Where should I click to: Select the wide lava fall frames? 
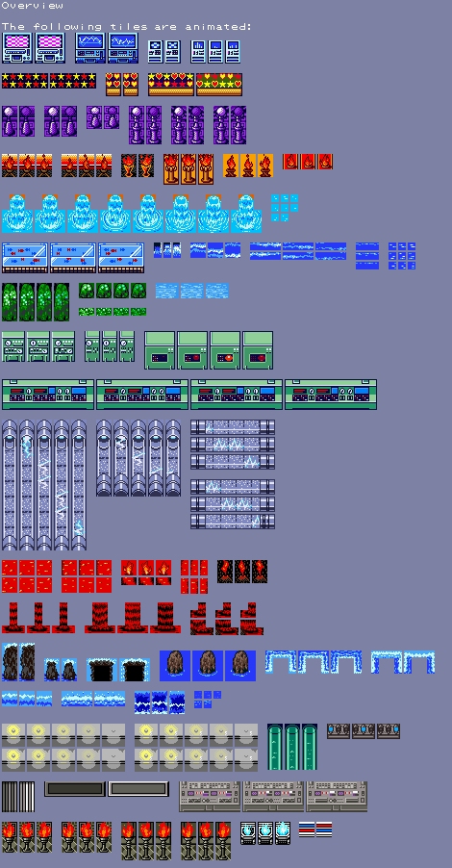click(x=133, y=618)
